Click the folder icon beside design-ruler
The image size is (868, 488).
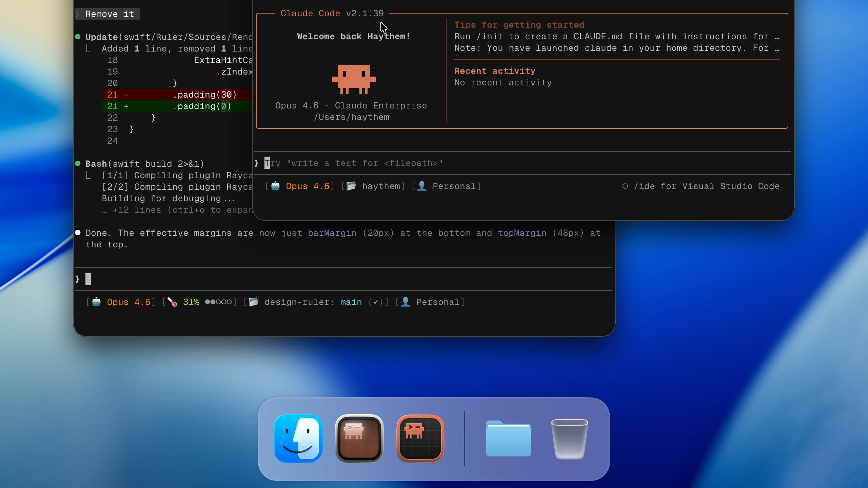pos(254,302)
